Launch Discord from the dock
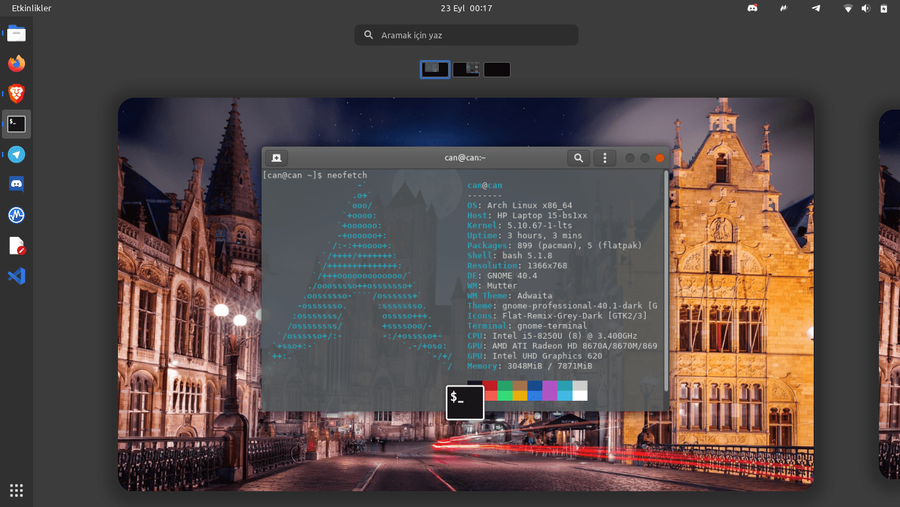This screenshot has height=507, width=900. coord(16,184)
